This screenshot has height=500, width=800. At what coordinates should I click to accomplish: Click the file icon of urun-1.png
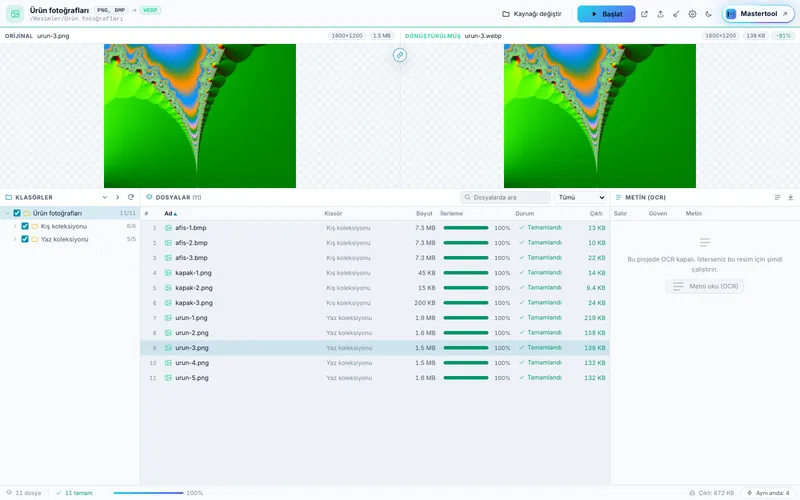click(x=168, y=318)
